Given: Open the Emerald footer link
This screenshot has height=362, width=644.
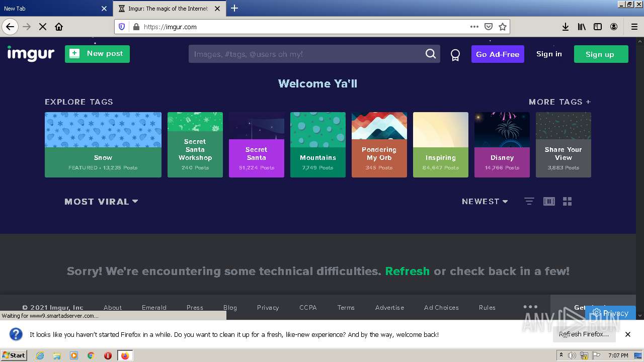Looking at the screenshot, I should (x=154, y=307).
